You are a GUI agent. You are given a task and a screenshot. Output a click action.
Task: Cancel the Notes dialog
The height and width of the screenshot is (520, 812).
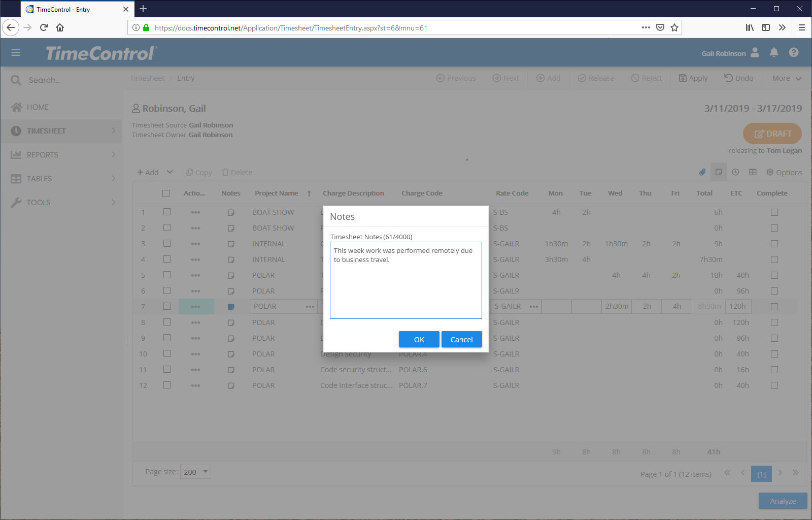coord(462,339)
